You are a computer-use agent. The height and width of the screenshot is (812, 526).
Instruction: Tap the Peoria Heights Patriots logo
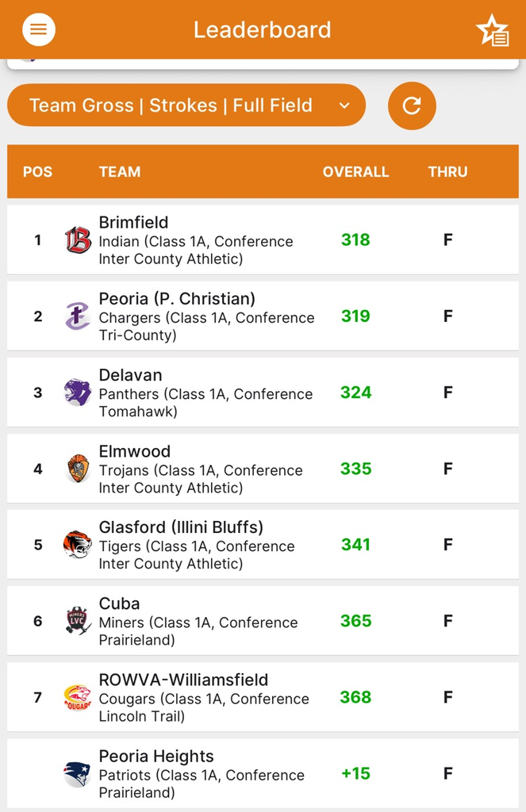[x=78, y=773]
